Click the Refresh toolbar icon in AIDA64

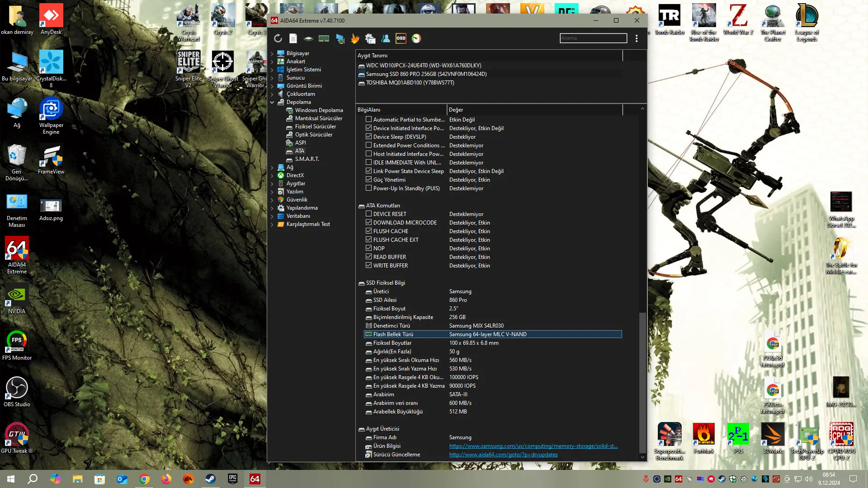[x=278, y=38]
